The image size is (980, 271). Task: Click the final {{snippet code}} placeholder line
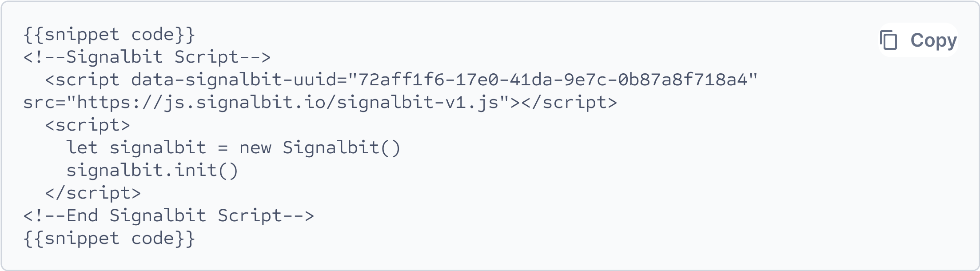click(109, 239)
